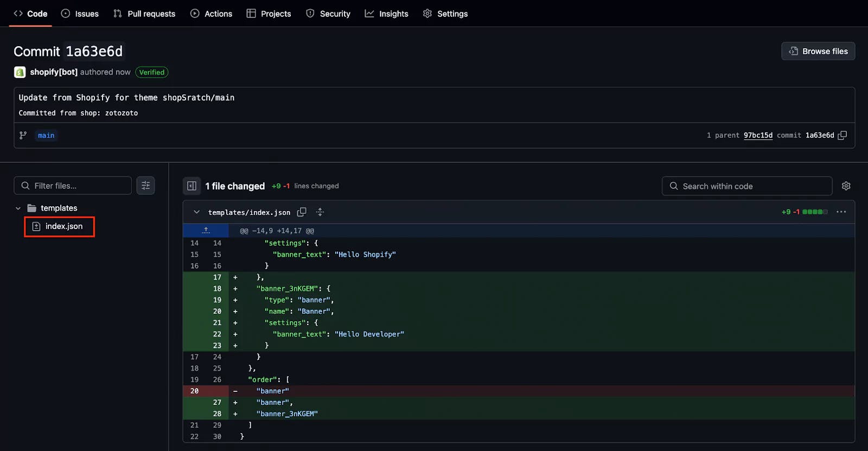
Task: Focus the Filter files input
Action: click(73, 186)
